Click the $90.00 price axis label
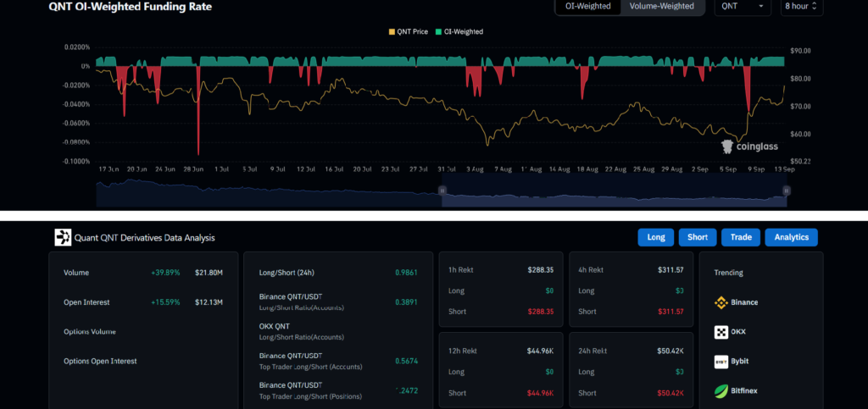This screenshot has width=868, height=409. (x=798, y=51)
